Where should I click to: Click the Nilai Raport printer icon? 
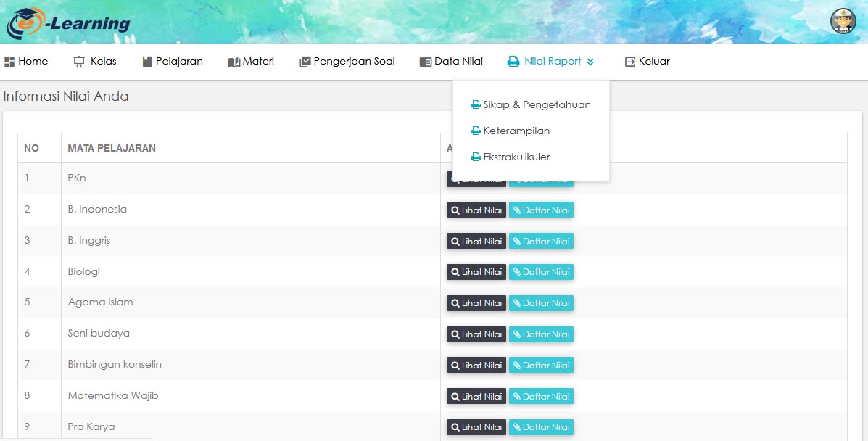coord(513,62)
